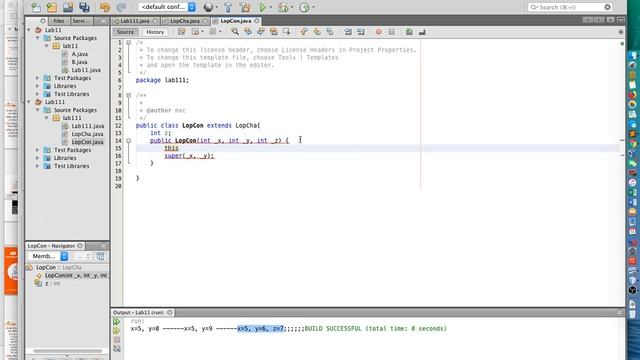The image size is (640, 360).
Task: Click Stop Macro Recording icon
Action: tap(391, 32)
